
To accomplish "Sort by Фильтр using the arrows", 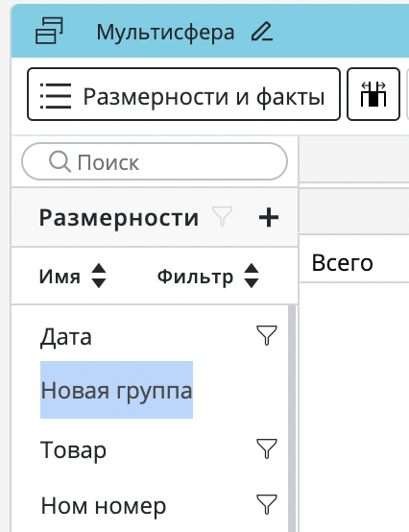I will coord(252,276).
